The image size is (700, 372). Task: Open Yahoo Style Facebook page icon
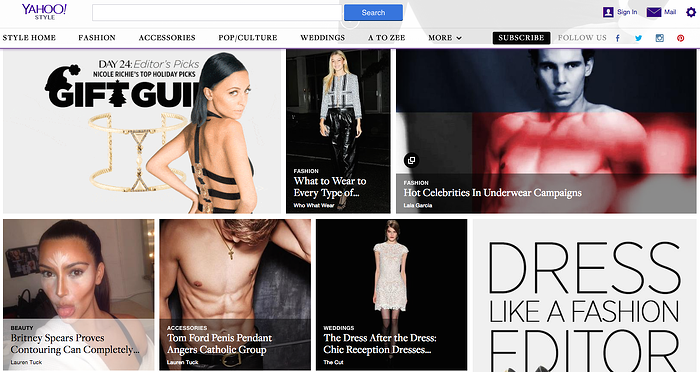click(x=618, y=38)
